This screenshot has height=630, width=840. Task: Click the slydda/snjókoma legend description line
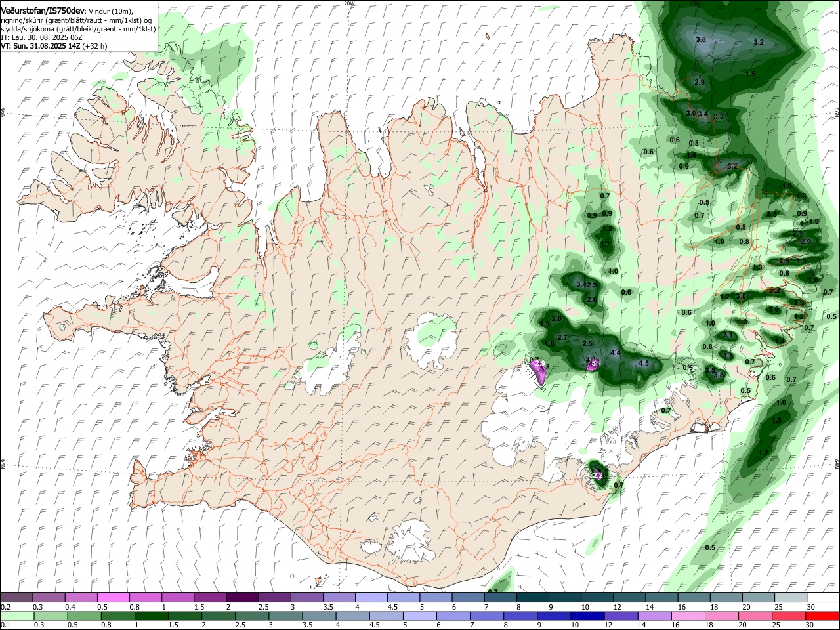coord(78,29)
